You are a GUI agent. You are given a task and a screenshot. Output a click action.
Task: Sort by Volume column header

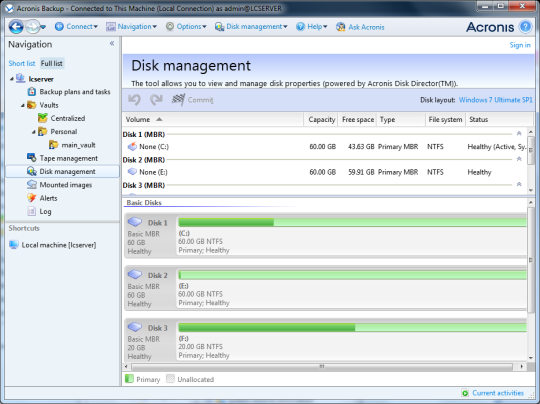coord(212,120)
